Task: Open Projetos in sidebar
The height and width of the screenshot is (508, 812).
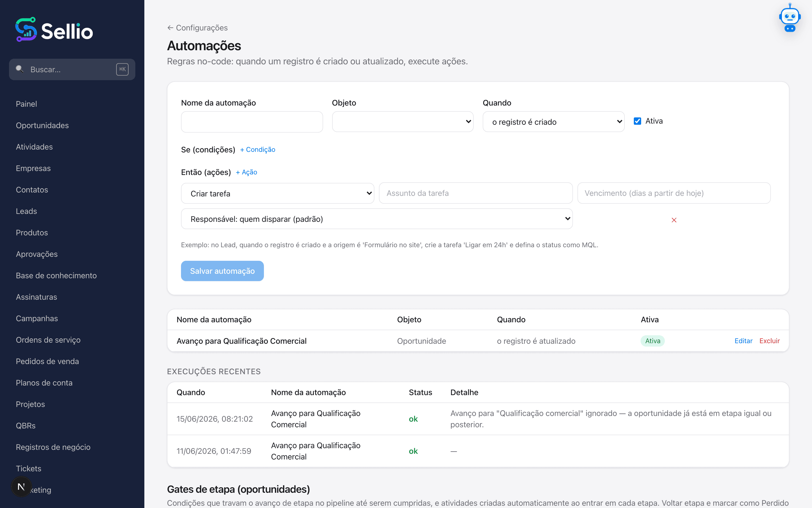Action: pos(30,404)
